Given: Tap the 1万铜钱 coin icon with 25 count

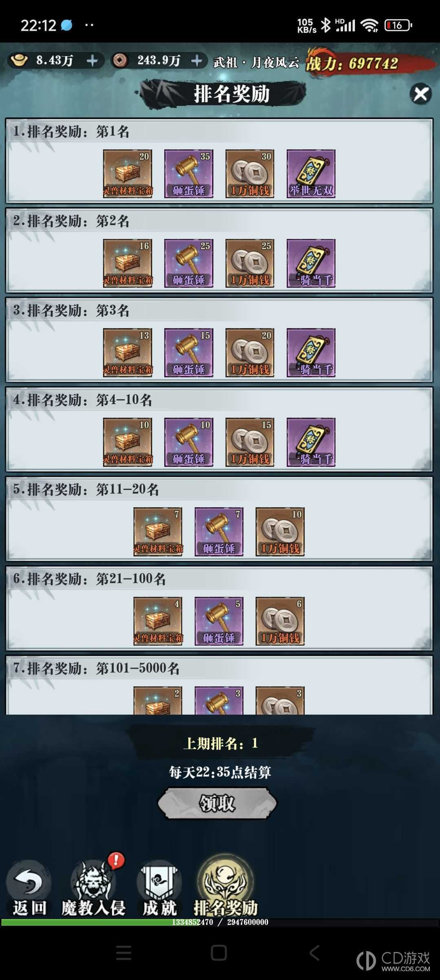Looking at the screenshot, I should tap(250, 263).
